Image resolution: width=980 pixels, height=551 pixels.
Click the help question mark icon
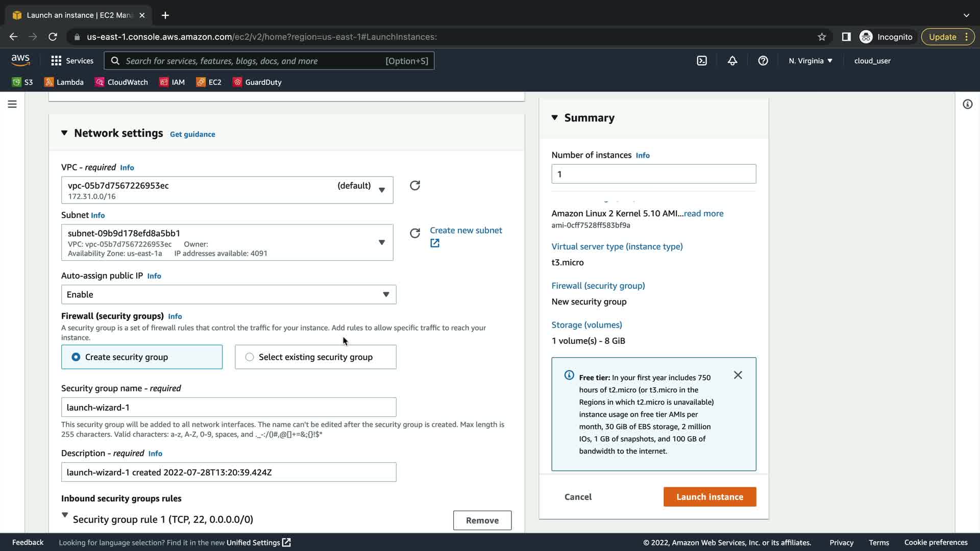click(763, 61)
